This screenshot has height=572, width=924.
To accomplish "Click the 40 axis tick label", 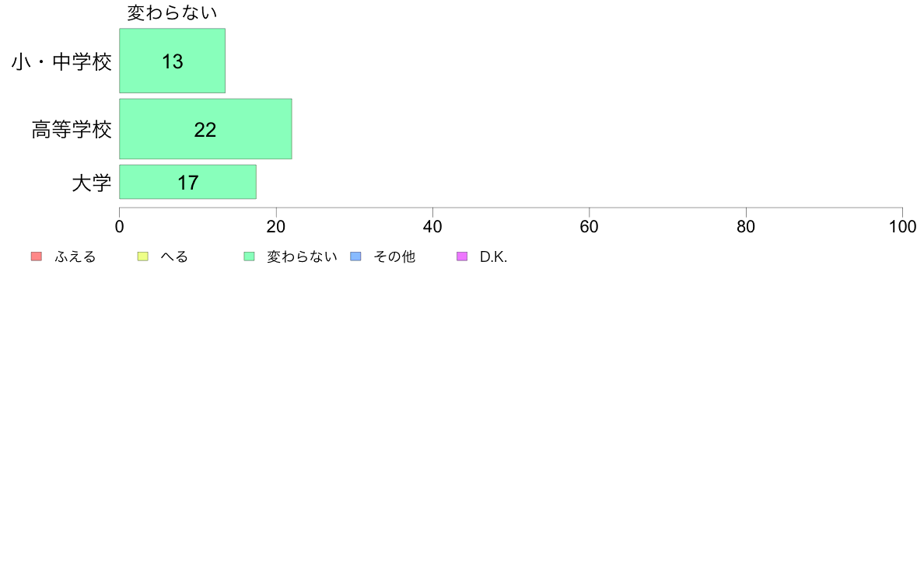I will click(432, 227).
